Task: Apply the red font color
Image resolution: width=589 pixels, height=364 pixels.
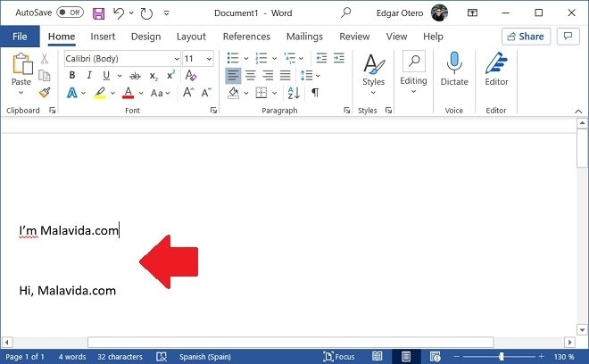Action: (x=129, y=93)
